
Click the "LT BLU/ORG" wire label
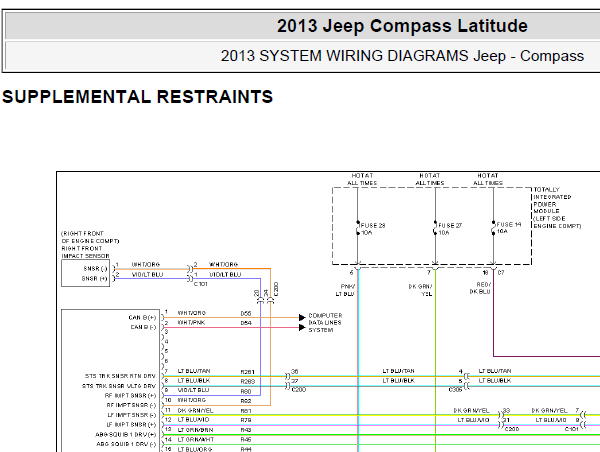coord(195,449)
